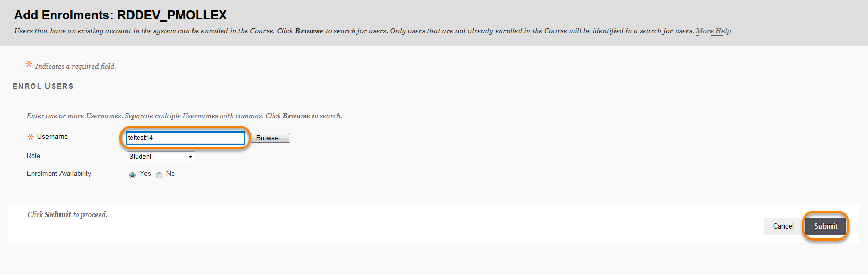This screenshot has height=275, width=868.
Task: Click the orange asterisk beside Username
Action: coord(30,137)
